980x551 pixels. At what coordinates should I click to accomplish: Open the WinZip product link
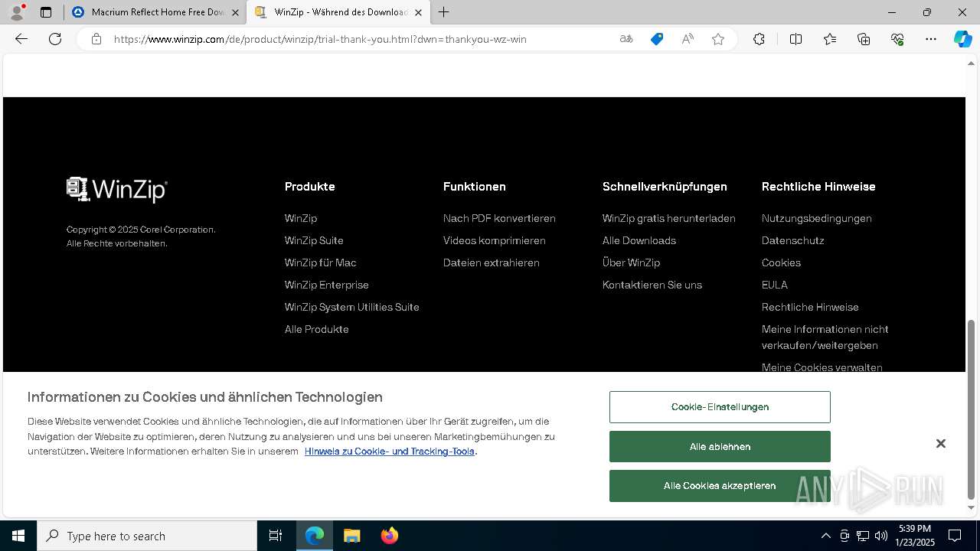(x=301, y=218)
